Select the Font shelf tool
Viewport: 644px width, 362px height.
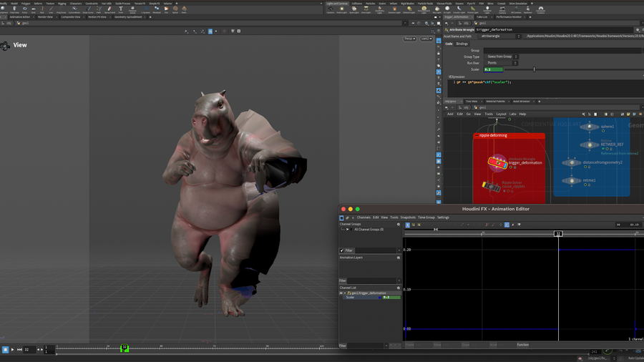click(121, 10)
